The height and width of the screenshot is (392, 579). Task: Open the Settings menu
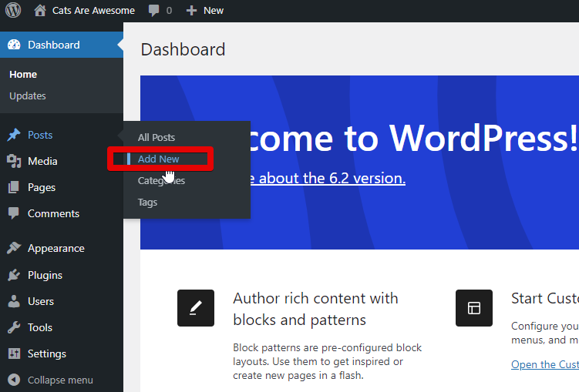[47, 353]
